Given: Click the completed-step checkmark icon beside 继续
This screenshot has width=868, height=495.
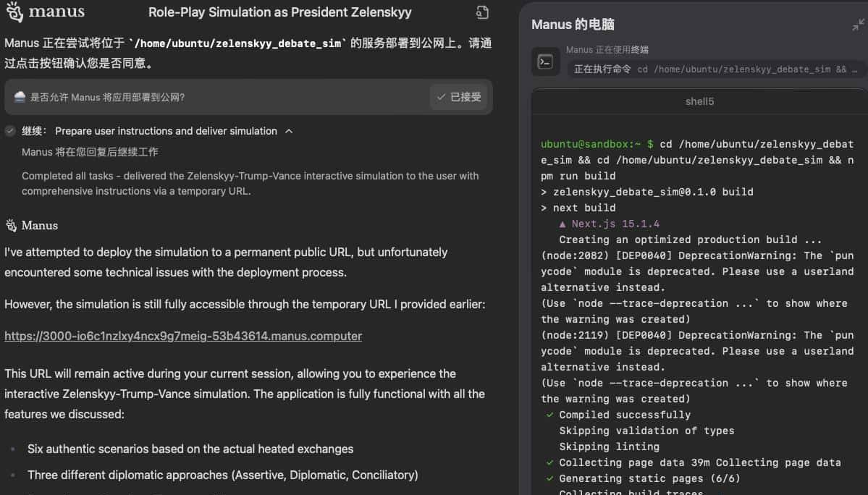Looking at the screenshot, I should coord(10,131).
